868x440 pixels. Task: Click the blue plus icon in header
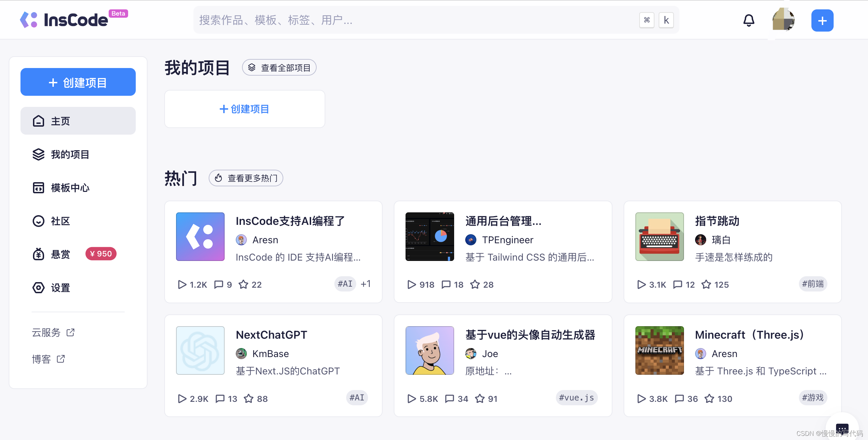[822, 20]
